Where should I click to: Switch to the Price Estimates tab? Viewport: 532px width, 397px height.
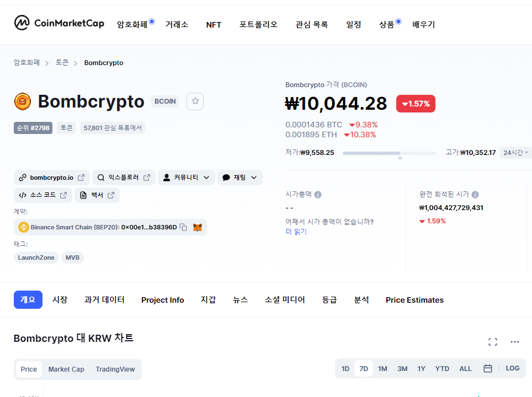click(414, 300)
